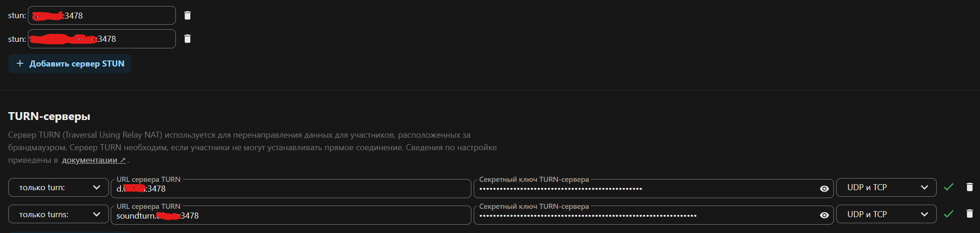This screenshot has width=980, height=233.
Task: Open the документации link
Action: click(x=94, y=160)
